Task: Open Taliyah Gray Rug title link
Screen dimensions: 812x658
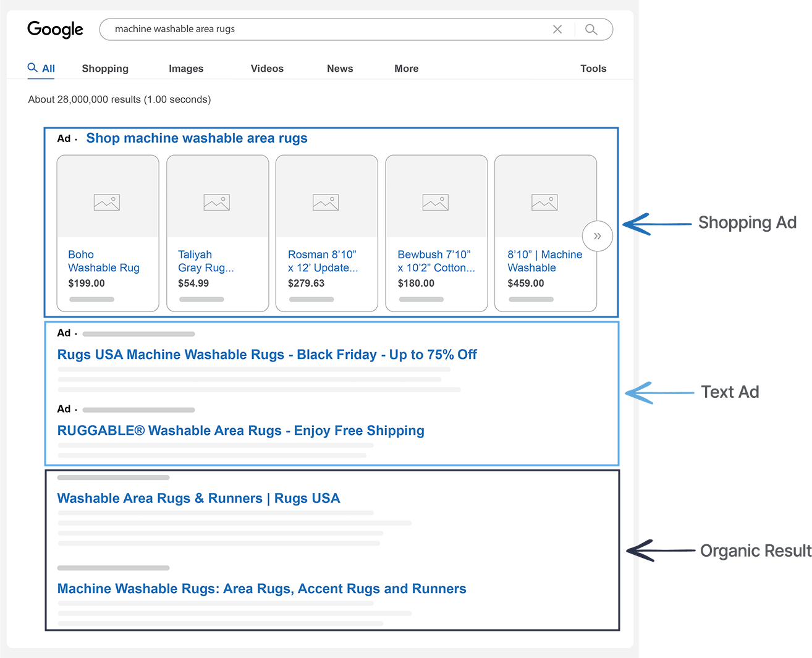Action: [x=206, y=261]
